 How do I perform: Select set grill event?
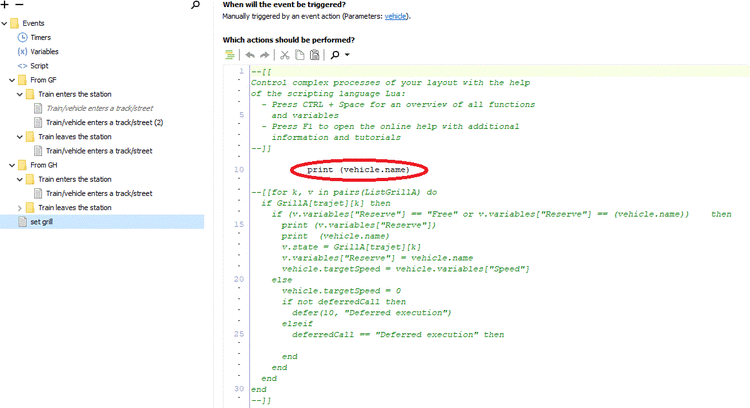(x=42, y=222)
